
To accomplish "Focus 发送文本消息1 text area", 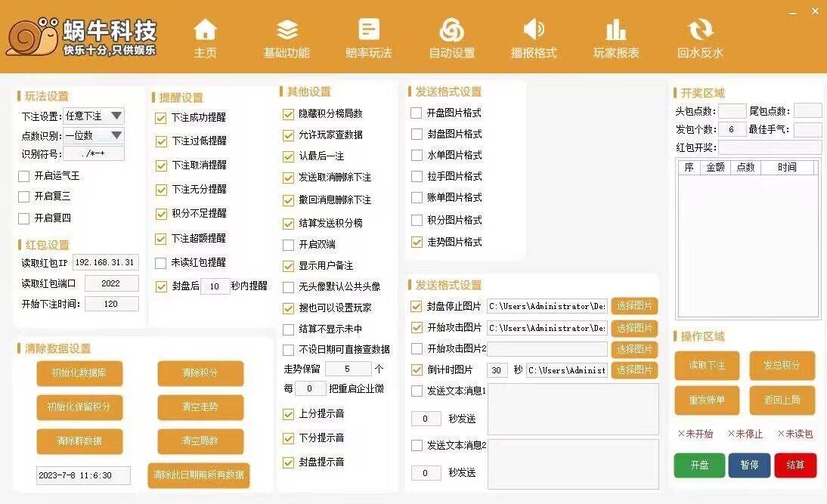I will pos(573,409).
